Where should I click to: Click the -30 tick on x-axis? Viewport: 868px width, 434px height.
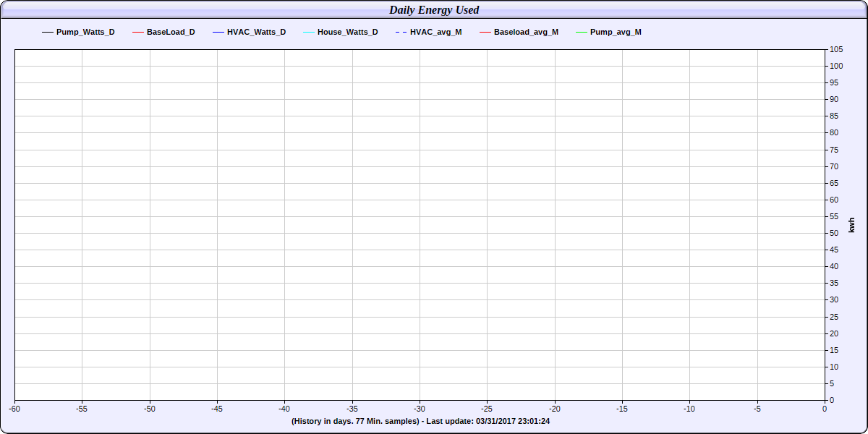click(x=420, y=409)
